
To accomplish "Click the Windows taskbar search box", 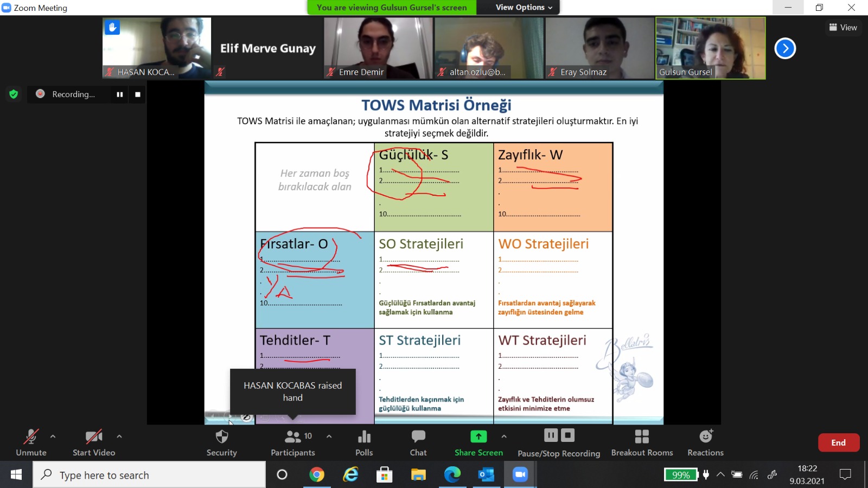I will 149,475.
